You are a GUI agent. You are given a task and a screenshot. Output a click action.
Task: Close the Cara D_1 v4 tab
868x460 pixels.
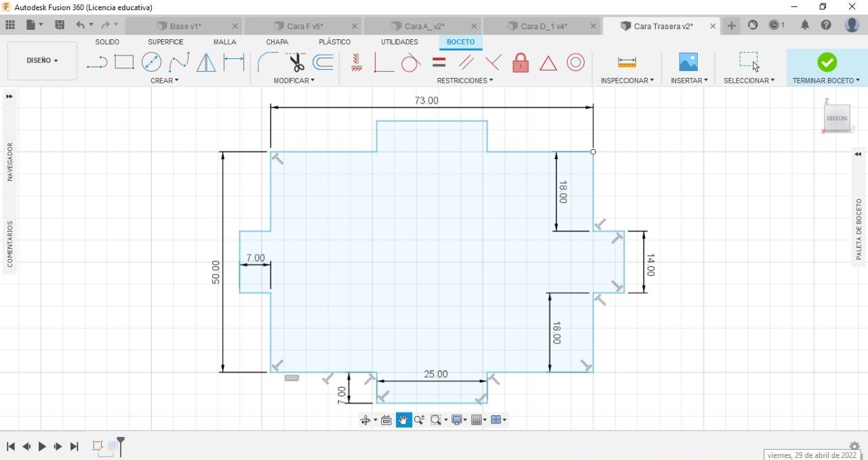pos(593,26)
